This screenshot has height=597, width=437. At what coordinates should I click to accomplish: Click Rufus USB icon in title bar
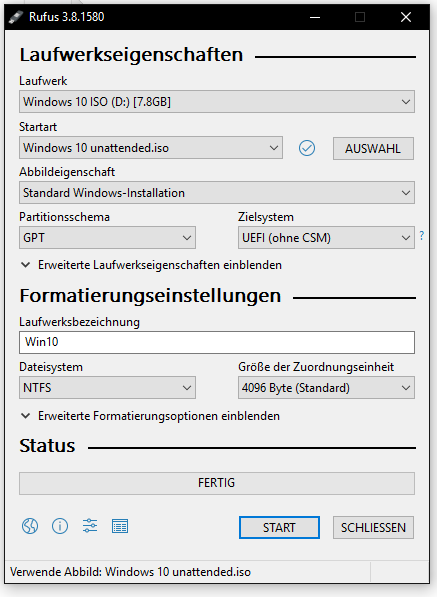point(16,17)
